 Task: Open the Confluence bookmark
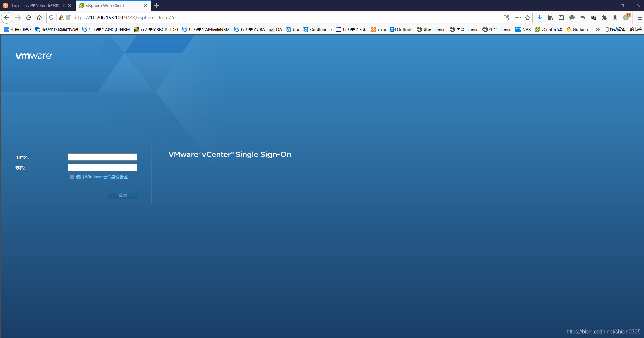[x=318, y=29]
